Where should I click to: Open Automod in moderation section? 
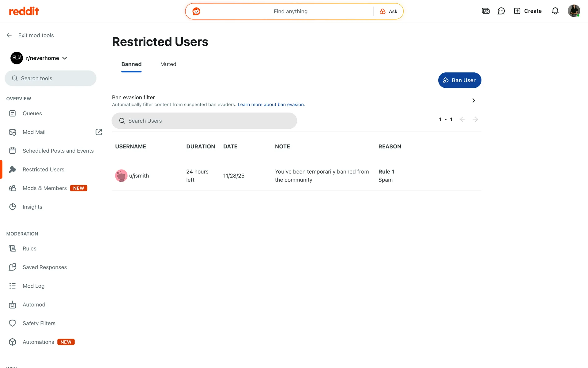point(34,305)
